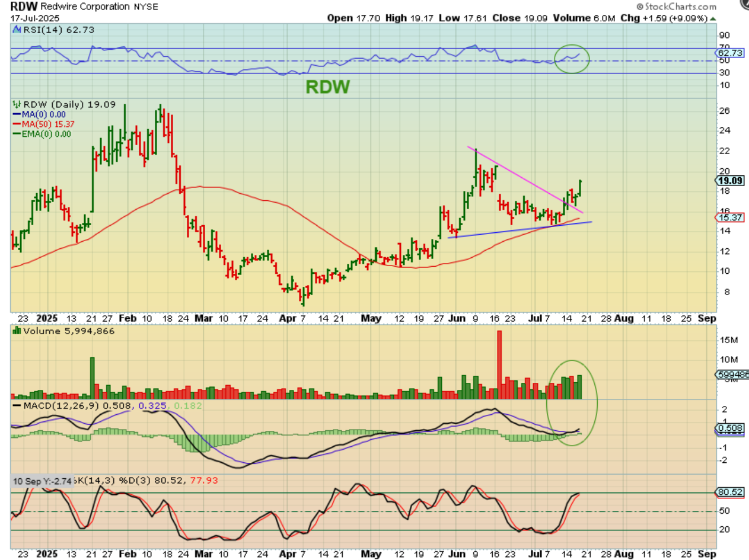This screenshot has width=749, height=560.
Task: Click the 0.508 MACD tag on right axis
Action: [728, 428]
